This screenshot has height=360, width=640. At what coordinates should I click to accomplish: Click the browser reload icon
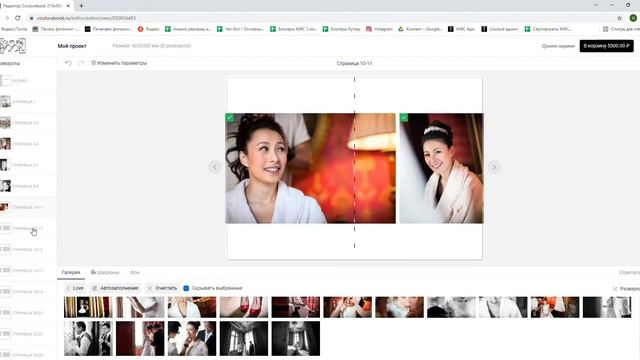(18, 18)
